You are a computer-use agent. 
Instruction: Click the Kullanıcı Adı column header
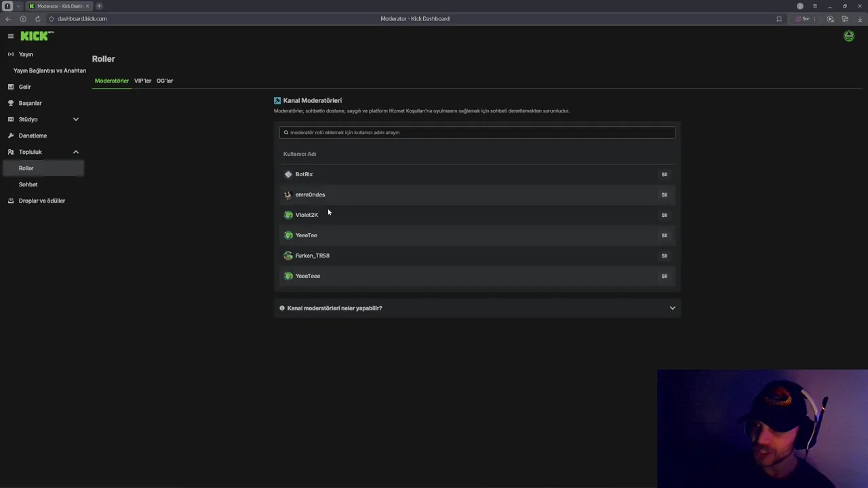click(300, 154)
